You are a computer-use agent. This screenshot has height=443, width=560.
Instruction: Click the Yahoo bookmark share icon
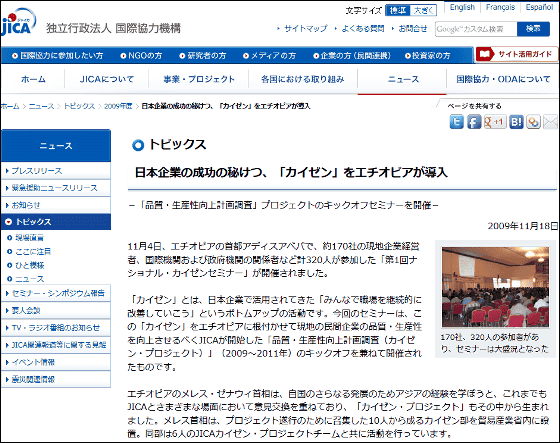click(x=533, y=122)
